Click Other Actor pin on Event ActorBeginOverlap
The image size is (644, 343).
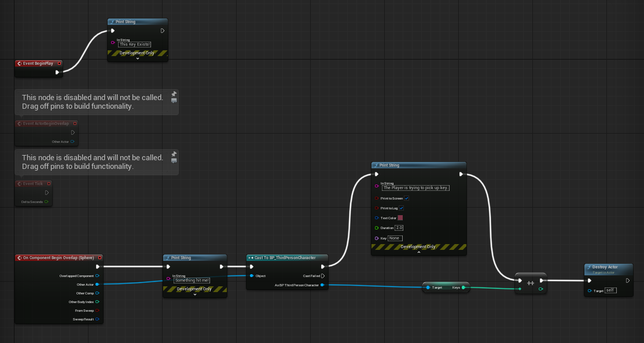72,142
